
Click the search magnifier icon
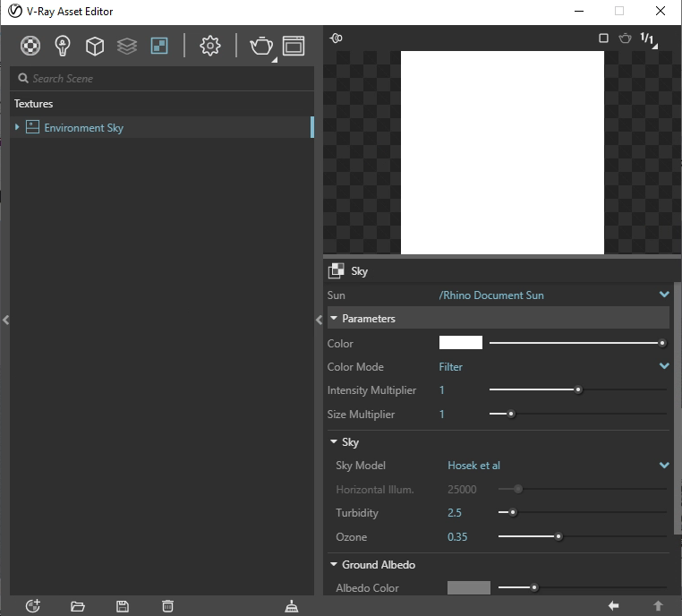point(23,78)
